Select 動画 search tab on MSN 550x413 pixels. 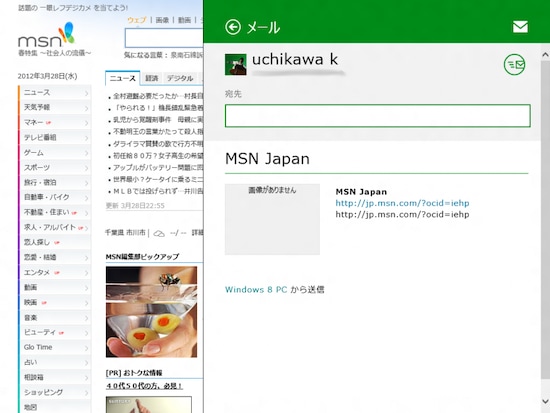[x=184, y=20]
